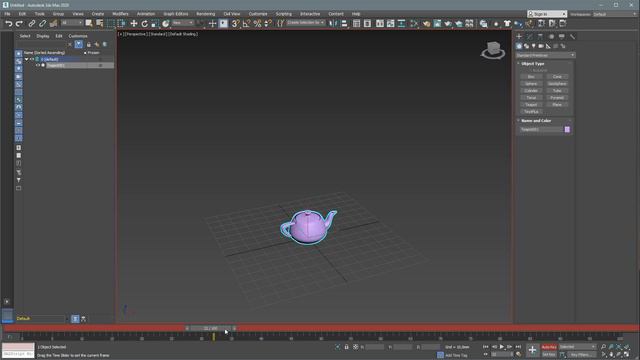Click the ViewCube in viewport

pyautogui.click(x=493, y=50)
